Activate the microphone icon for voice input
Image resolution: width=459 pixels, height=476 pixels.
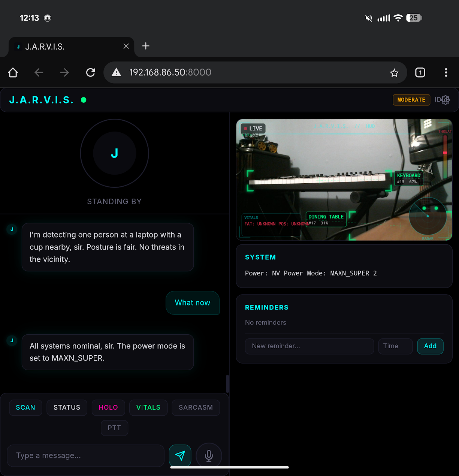pyautogui.click(x=209, y=455)
